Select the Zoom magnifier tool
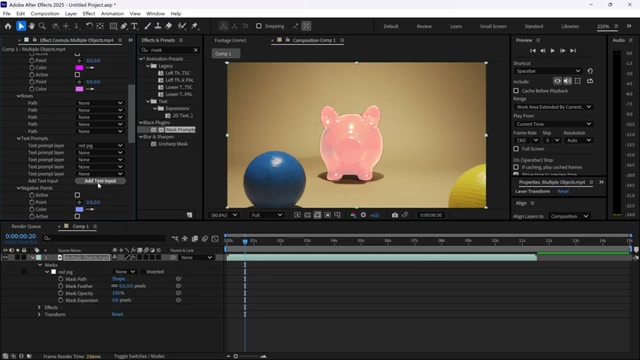The width and height of the screenshot is (640, 360). [42, 26]
